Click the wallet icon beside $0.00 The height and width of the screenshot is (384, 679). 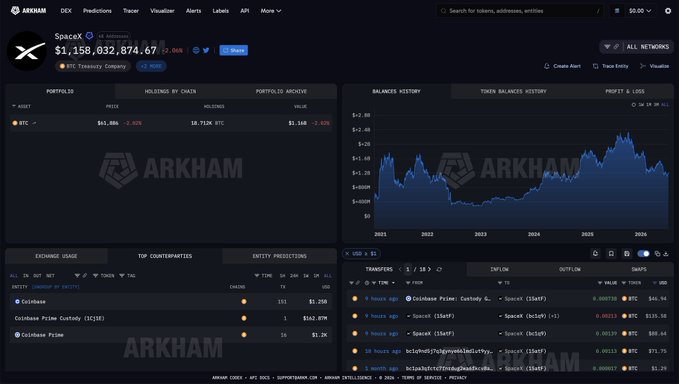pyautogui.click(x=617, y=11)
